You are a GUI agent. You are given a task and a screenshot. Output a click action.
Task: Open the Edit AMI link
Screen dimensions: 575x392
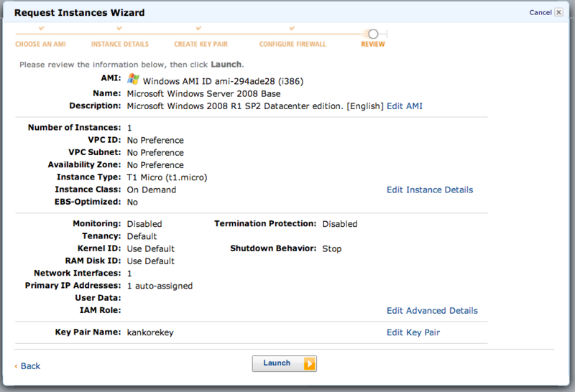point(405,106)
